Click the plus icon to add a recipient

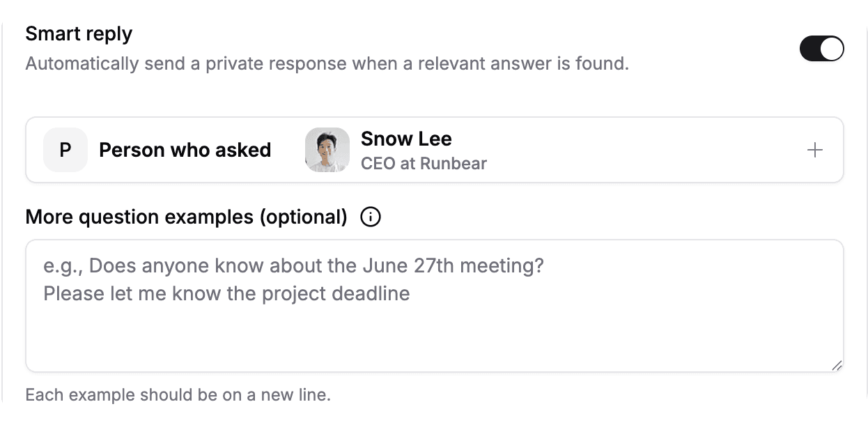814,150
